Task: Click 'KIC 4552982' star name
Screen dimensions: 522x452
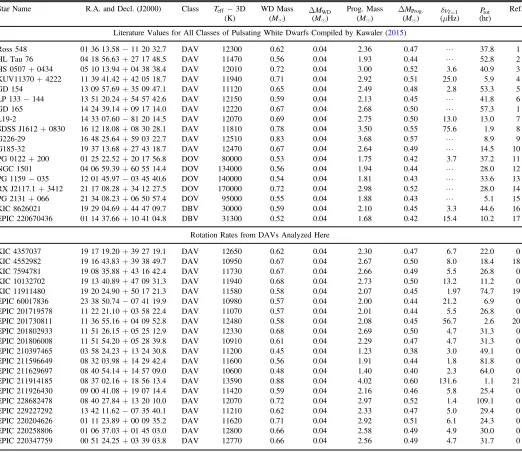Action: click(x=20, y=261)
